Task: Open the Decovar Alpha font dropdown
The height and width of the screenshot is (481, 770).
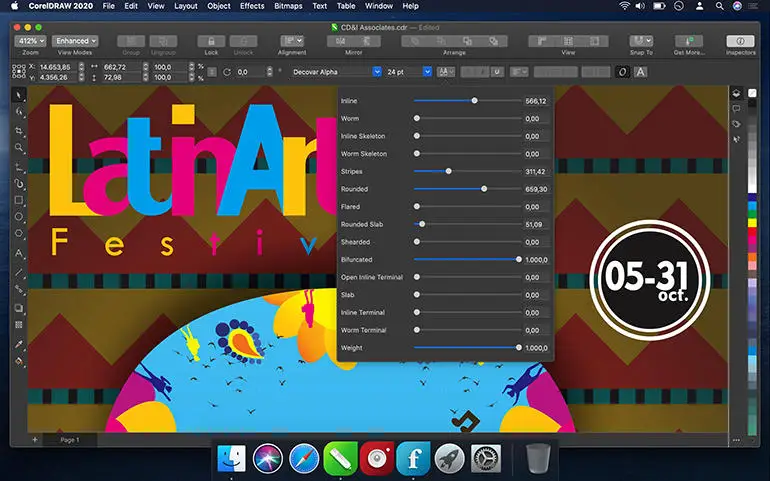Action: 377,72
